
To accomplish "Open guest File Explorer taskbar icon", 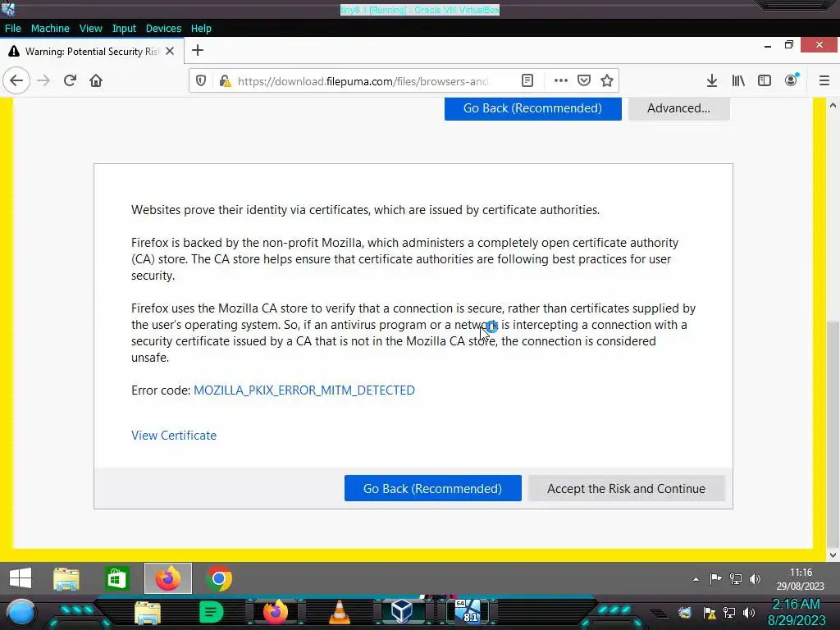I will [66, 578].
